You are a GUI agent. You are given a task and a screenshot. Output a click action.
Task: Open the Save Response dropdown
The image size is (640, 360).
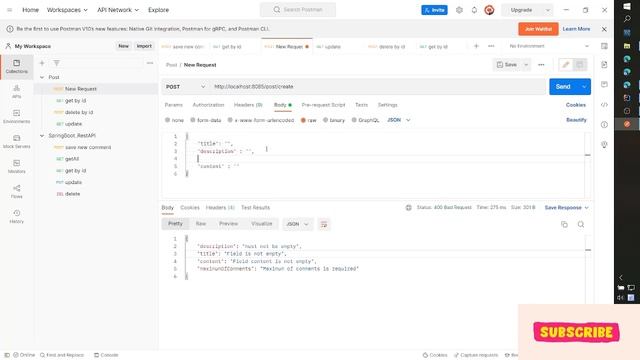(x=567, y=207)
